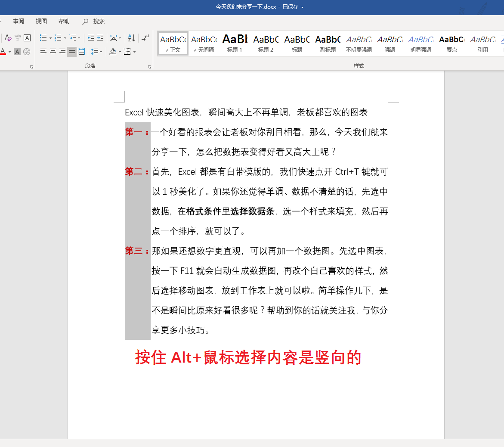Apply the circled character (带圈字符) tool
The width and height of the screenshot is (504, 447).
click(x=27, y=52)
